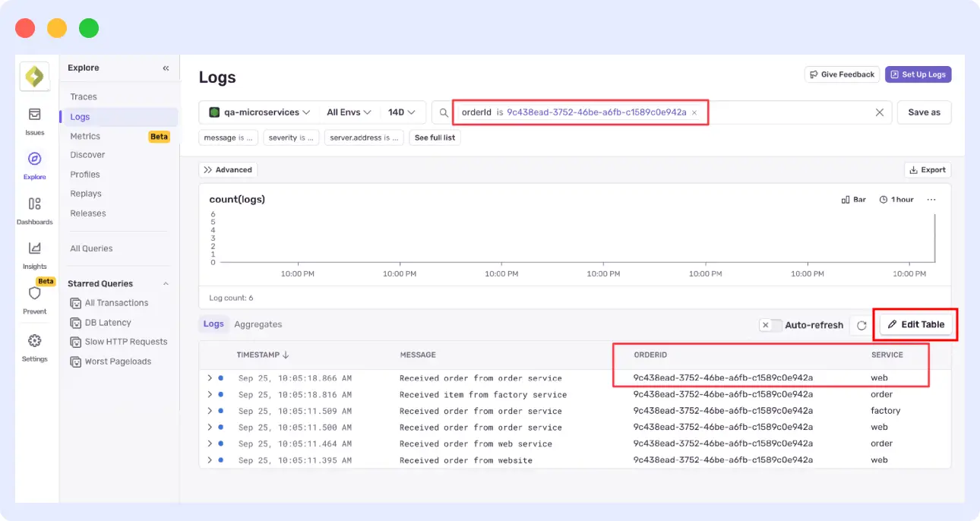Click 'Received order from website' message
Image resolution: width=980 pixels, height=521 pixels.
[466, 460]
